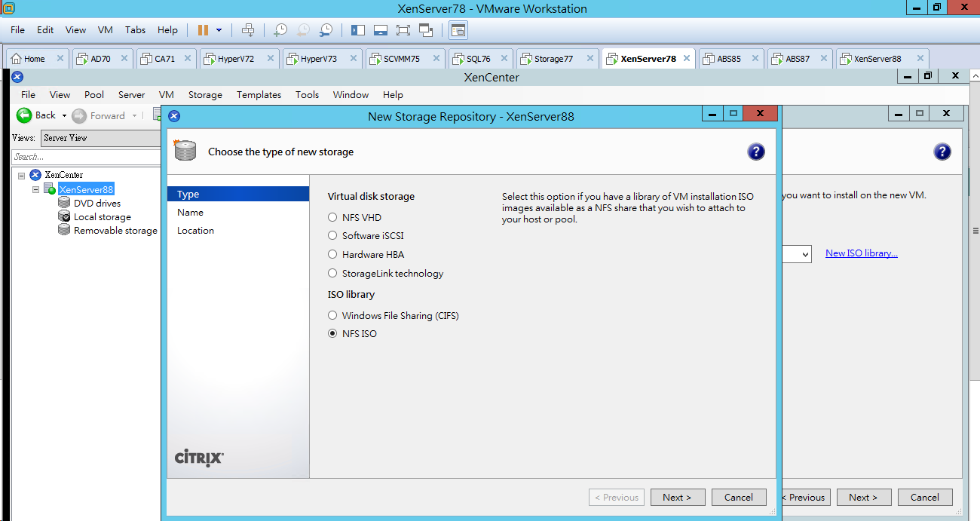Click Next in the background New VM wizard

[864, 497]
